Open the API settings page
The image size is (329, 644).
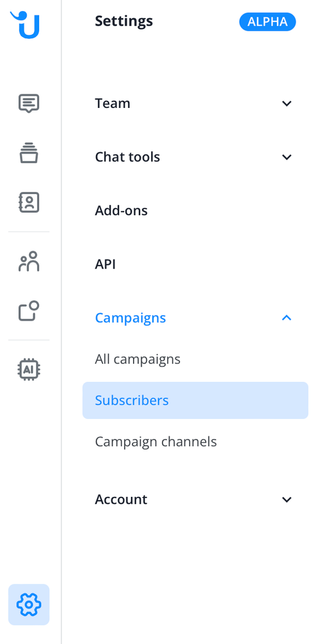click(105, 264)
